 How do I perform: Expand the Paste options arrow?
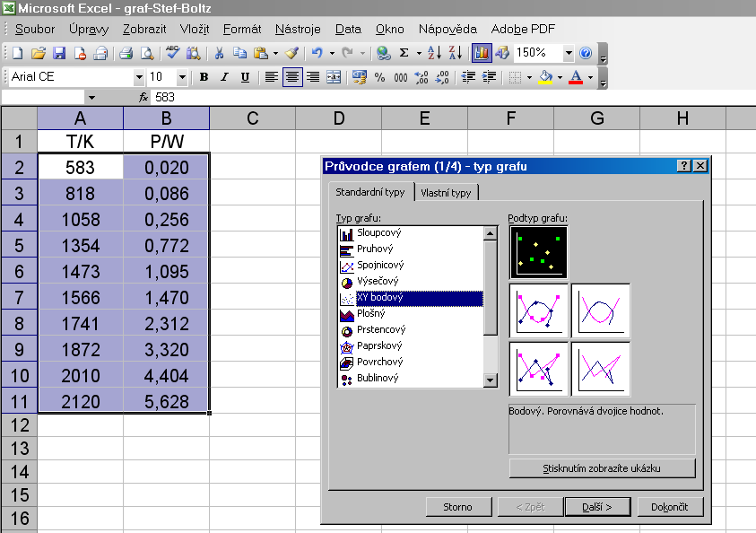pos(275,53)
